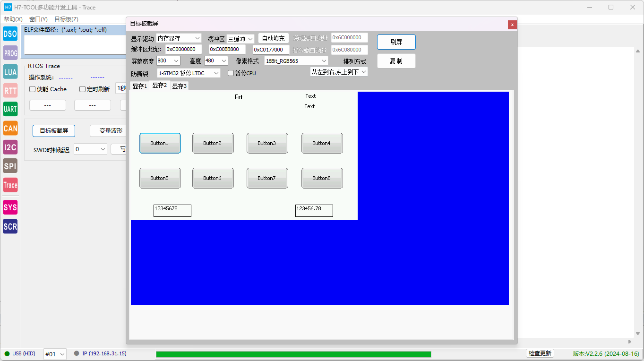644x361 pixels.
Task: Open the SYS settings sidebar icon
Action: tap(10, 207)
